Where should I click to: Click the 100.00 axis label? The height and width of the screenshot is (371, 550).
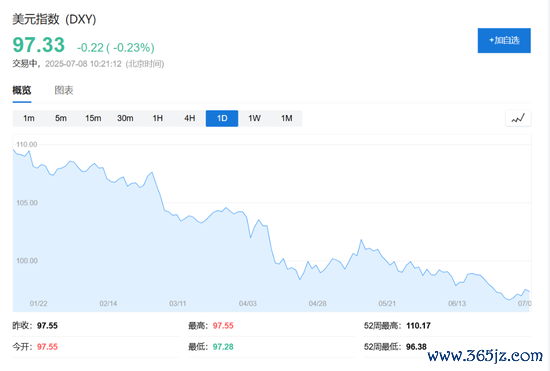click(x=27, y=261)
